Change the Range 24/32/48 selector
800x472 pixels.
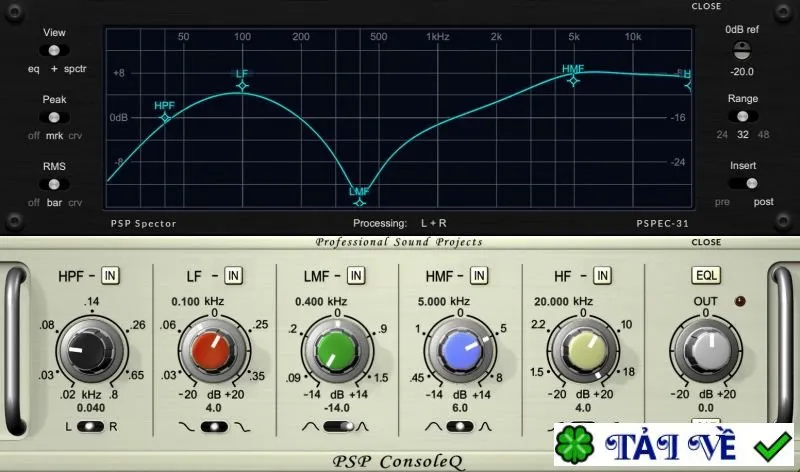tap(743, 116)
